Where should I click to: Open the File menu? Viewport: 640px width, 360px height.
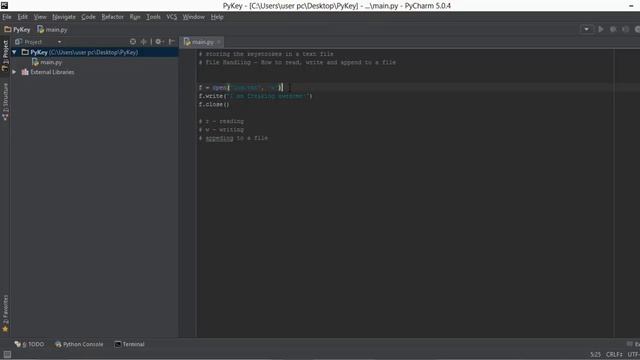pos(7,17)
